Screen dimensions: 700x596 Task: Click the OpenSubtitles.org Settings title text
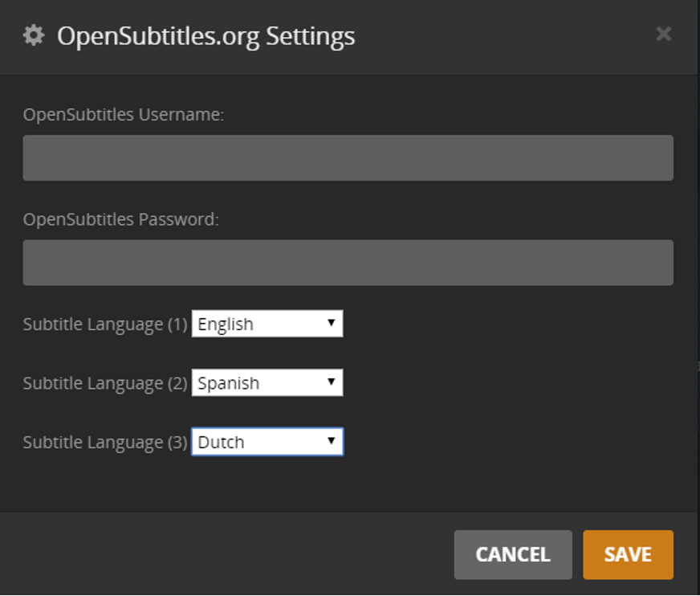(x=206, y=36)
